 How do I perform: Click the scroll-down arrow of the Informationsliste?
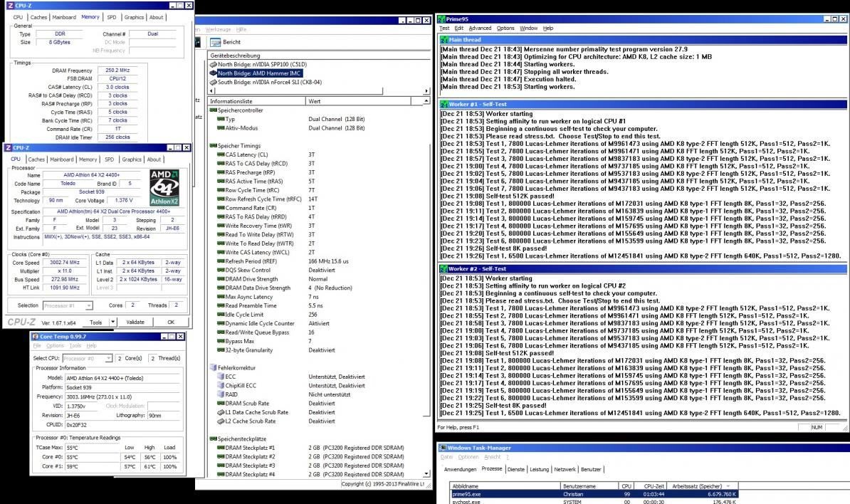click(426, 473)
